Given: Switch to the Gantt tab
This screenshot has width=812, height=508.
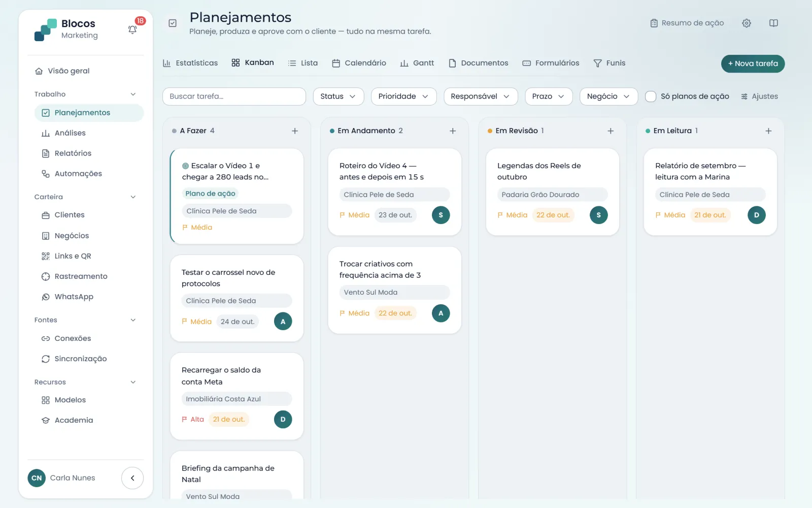Looking at the screenshot, I should [x=417, y=63].
